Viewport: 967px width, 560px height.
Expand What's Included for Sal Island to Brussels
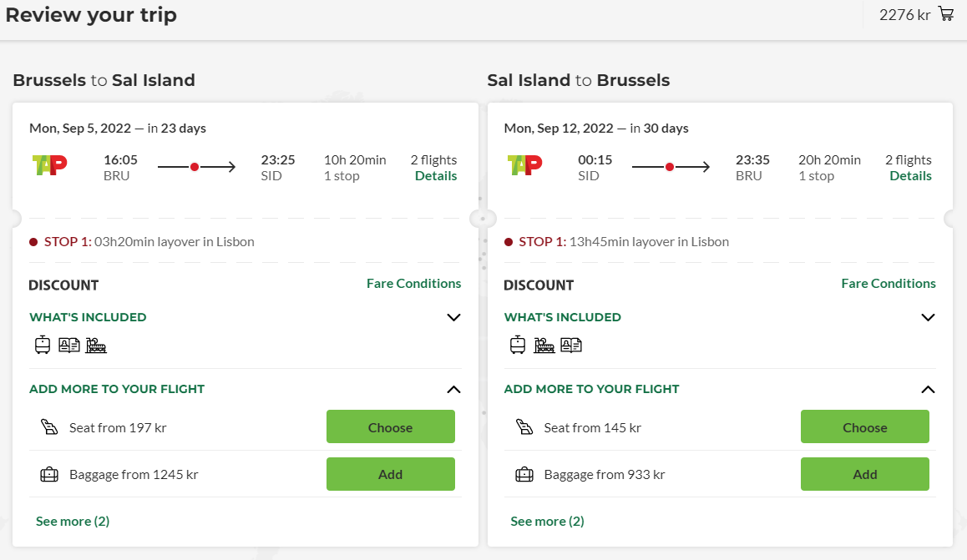928,317
